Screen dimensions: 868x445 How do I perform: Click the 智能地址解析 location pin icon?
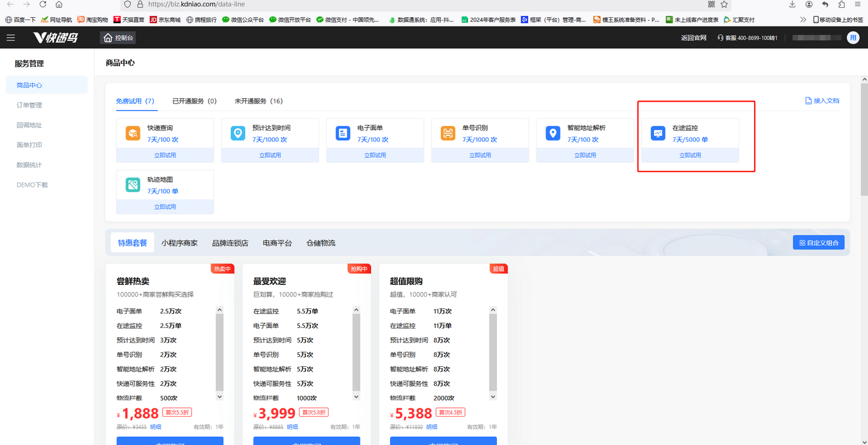[x=552, y=134]
